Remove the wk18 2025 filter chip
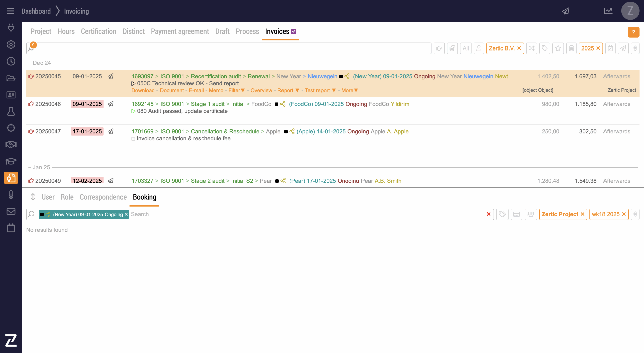Image resolution: width=644 pixels, height=353 pixels. pos(624,214)
